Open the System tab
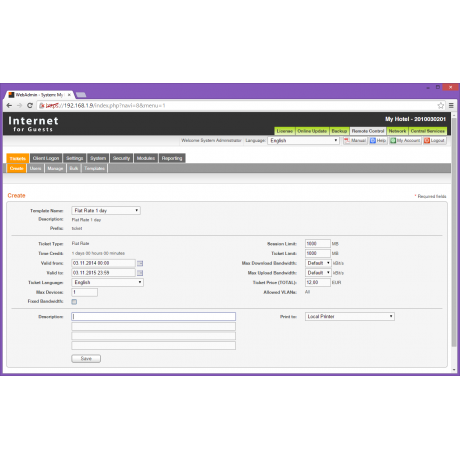Screen dimensions: 460x460 98,158
